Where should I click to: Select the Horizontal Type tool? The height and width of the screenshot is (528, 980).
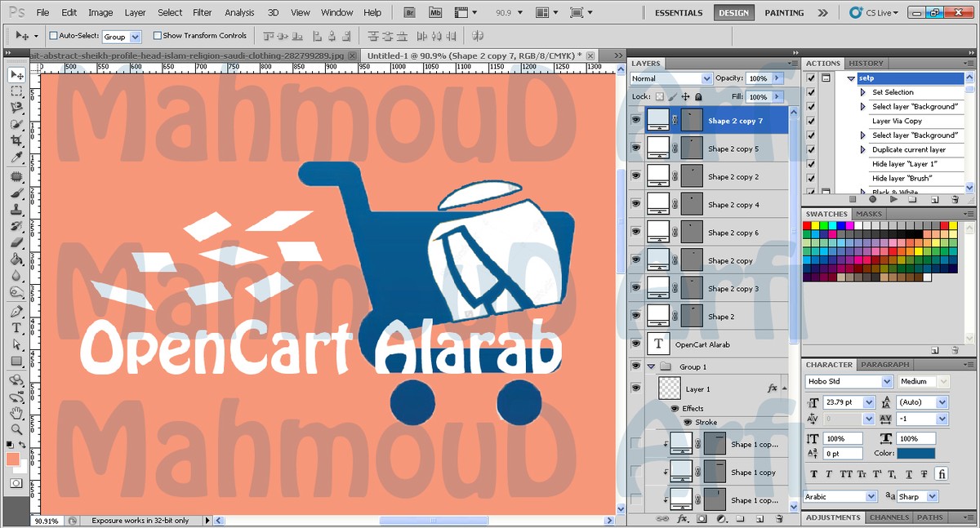pyautogui.click(x=16, y=327)
